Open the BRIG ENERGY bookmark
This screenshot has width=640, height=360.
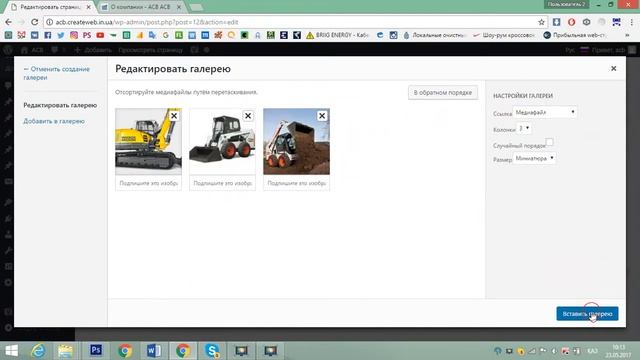pyautogui.click(x=338, y=36)
